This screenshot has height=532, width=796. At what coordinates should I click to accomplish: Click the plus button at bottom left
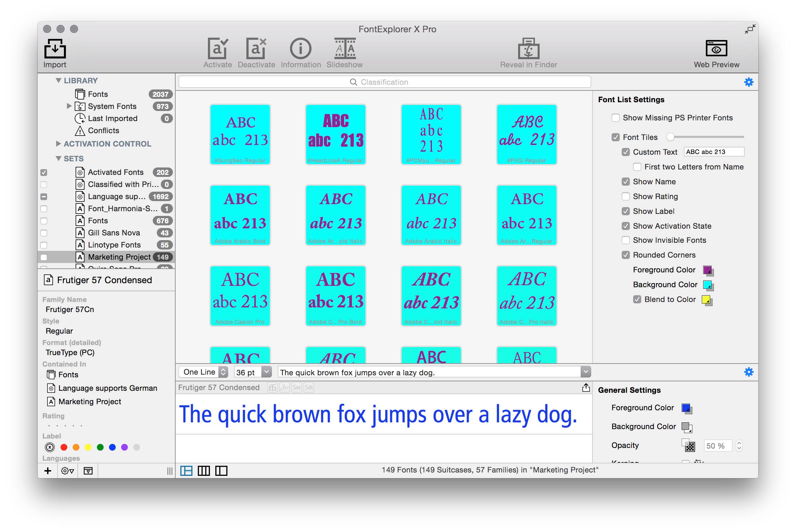tap(48, 470)
